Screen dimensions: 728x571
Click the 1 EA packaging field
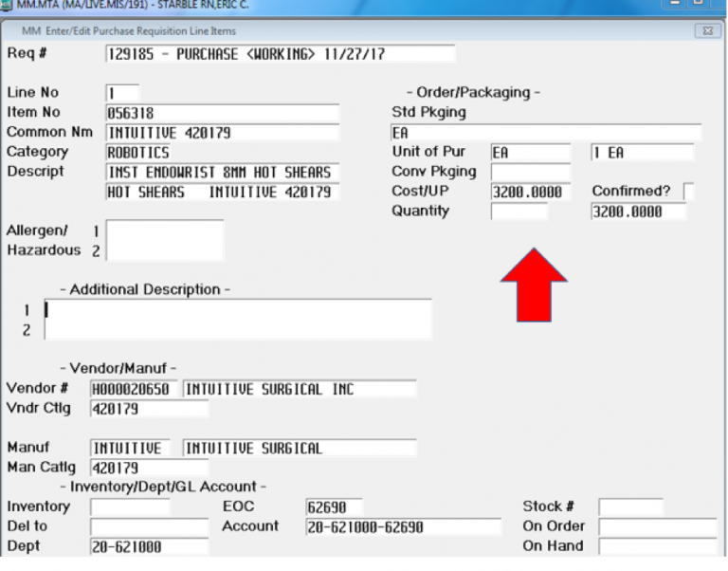[643, 153]
